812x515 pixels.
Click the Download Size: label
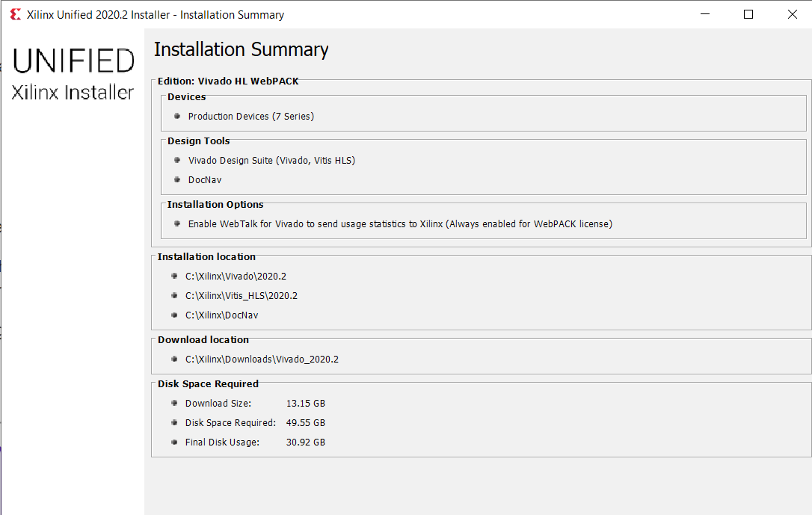(218, 403)
